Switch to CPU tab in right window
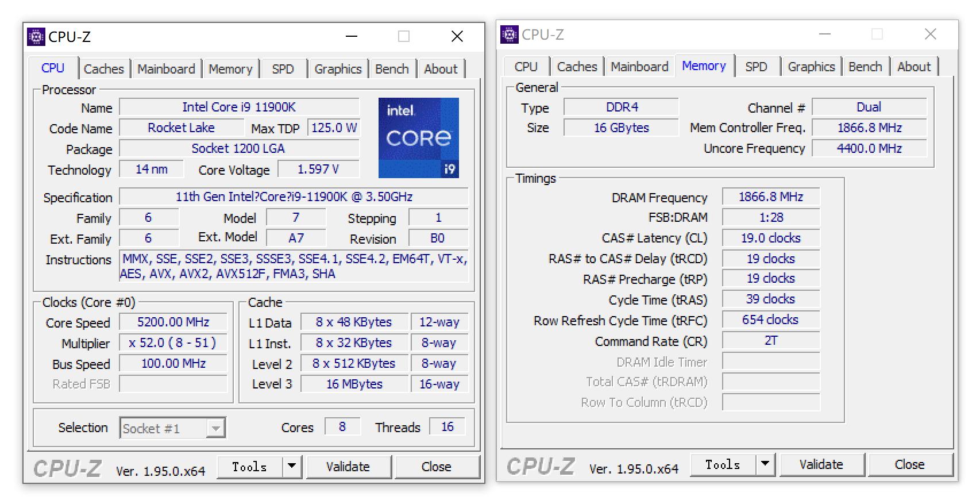The width and height of the screenshot is (980, 504). point(526,67)
